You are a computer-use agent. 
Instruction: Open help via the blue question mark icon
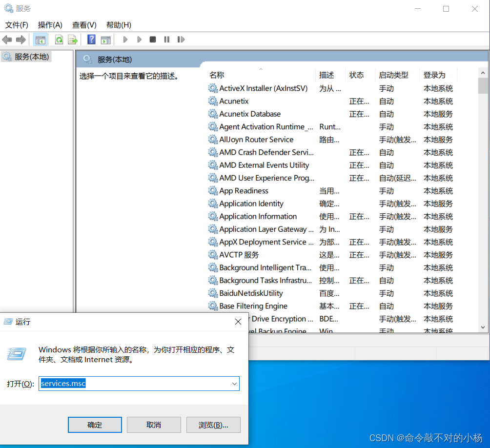coord(91,40)
